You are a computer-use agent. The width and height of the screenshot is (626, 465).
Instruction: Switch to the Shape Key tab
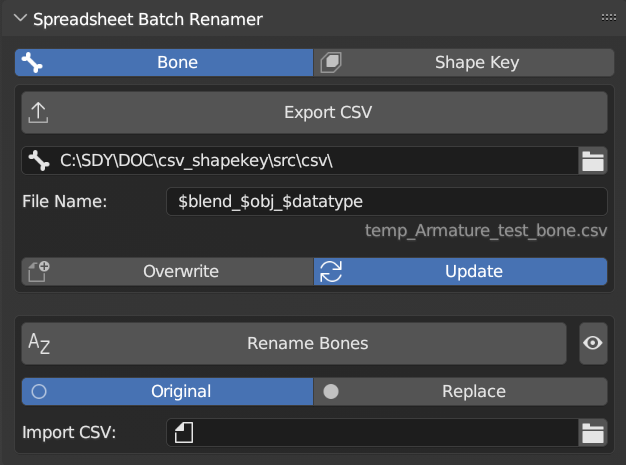(x=461, y=62)
